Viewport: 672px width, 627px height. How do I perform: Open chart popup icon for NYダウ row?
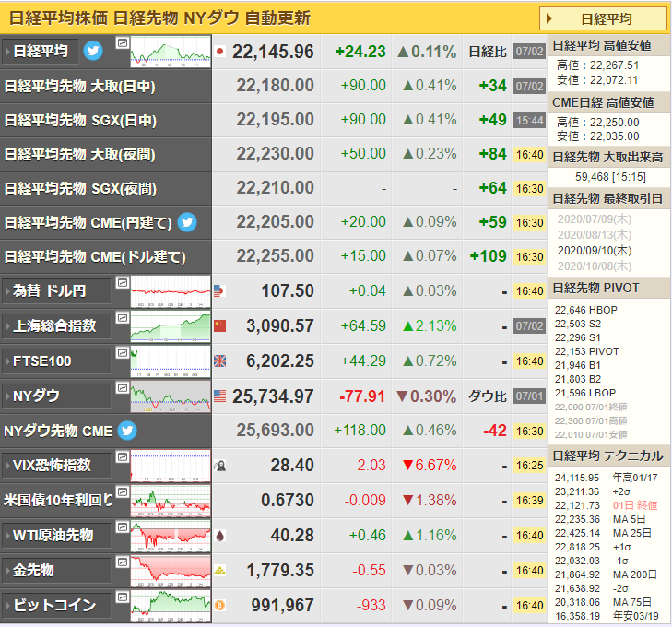point(123,388)
